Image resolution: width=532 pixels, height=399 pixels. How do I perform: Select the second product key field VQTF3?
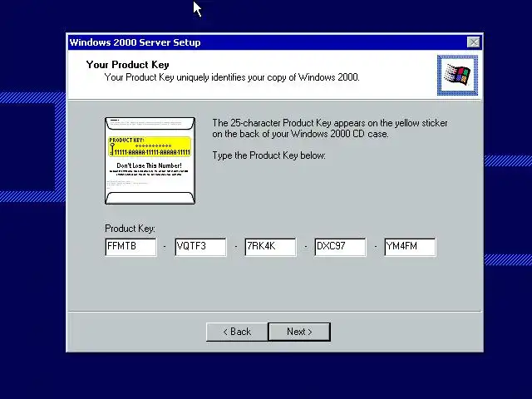(x=200, y=247)
